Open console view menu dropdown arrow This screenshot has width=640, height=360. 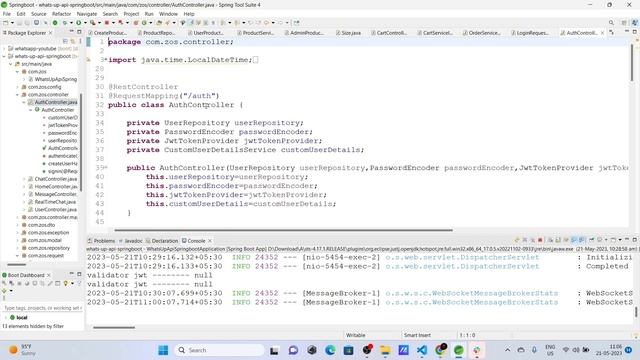(x=620, y=240)
